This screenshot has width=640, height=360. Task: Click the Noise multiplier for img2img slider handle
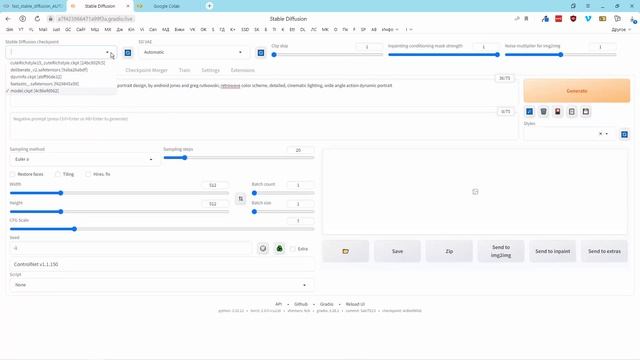click(561, 55)
